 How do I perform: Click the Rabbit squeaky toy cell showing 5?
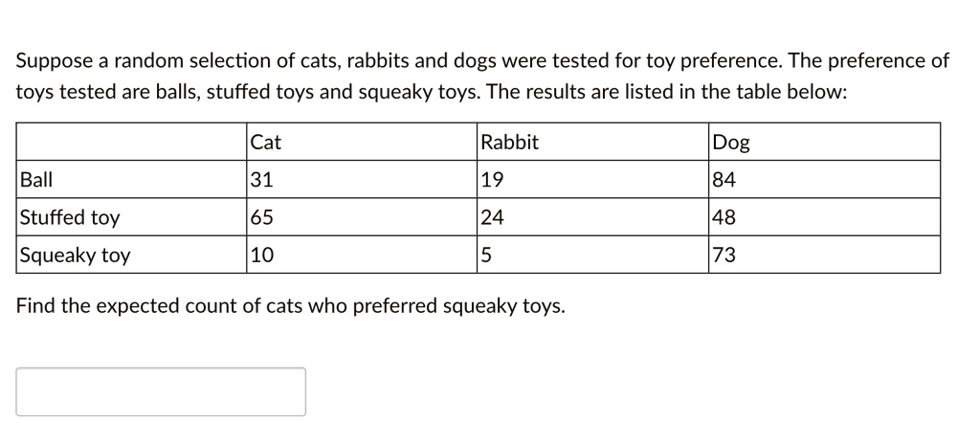click(x=593, y=255)
